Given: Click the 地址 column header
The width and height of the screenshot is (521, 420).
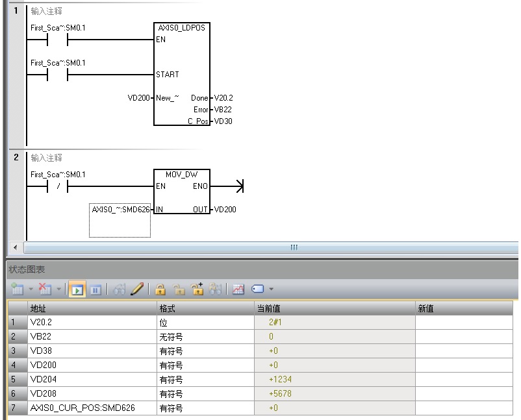Looking at the screenshot, I should click(92, 308).
